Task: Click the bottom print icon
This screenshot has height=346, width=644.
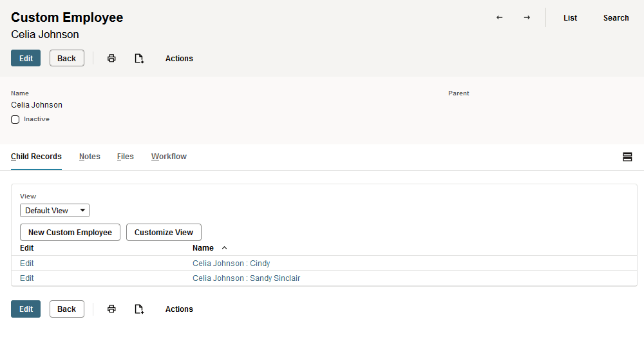Action: pyautogui.click(x=111, y=309)
